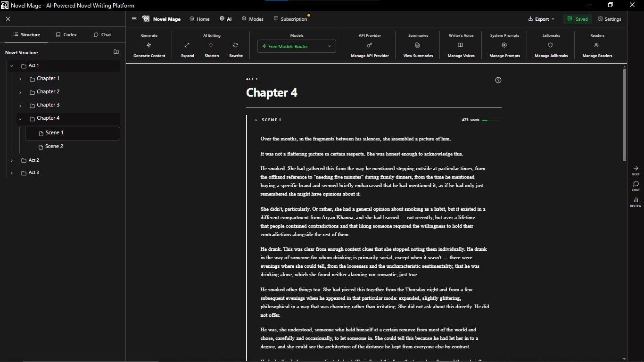This screenshot has width=644, height=362.
Task: Open Manage API Provider key icon
Action: coord(370,45)
